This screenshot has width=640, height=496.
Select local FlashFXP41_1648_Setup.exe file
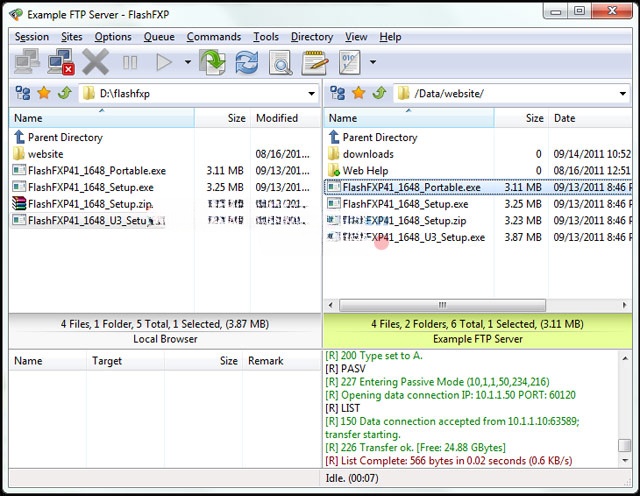(83, 187)
